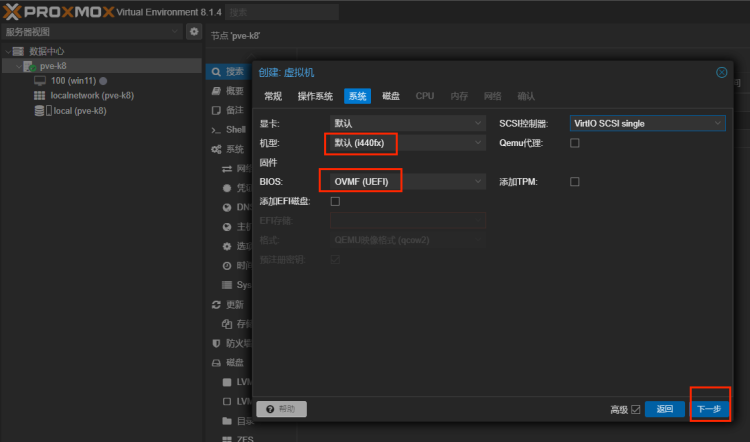Open the 服务器视图 view selector
The image size is (750, 442).
click(x=92, y=32)
